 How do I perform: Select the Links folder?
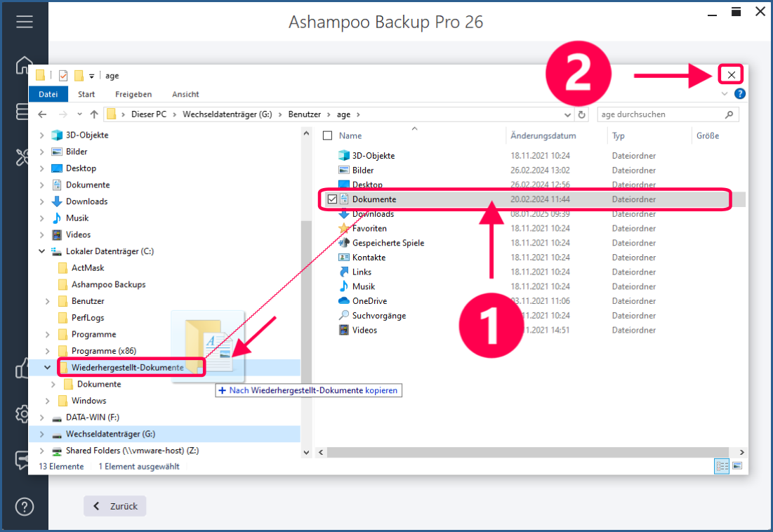coord(362,272)
